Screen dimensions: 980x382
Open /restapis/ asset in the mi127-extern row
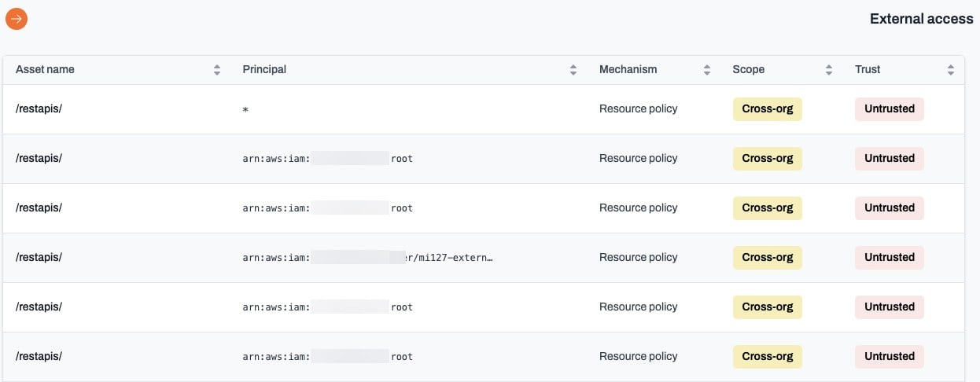[x=39, y=257]
